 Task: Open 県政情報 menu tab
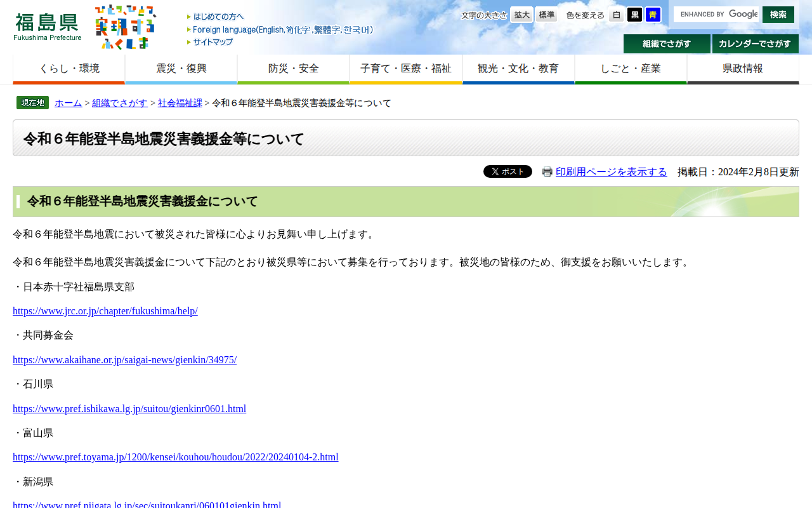pos(743,69)
